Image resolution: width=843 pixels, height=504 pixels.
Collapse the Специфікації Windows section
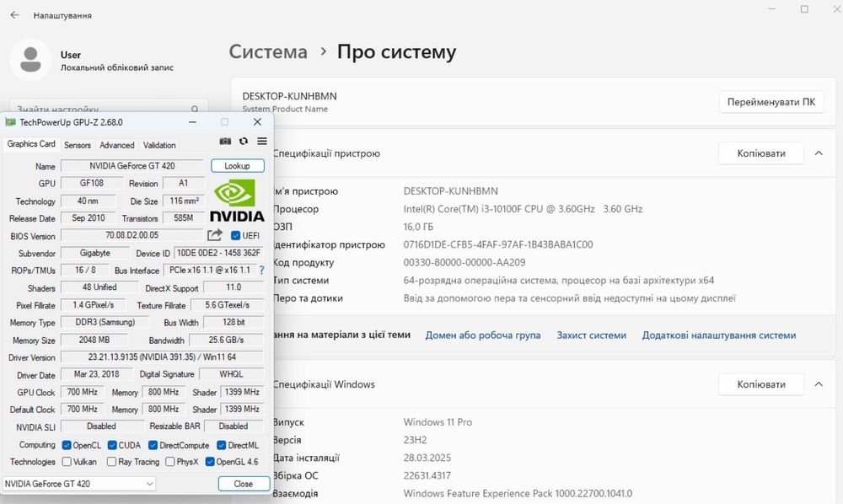819,384
